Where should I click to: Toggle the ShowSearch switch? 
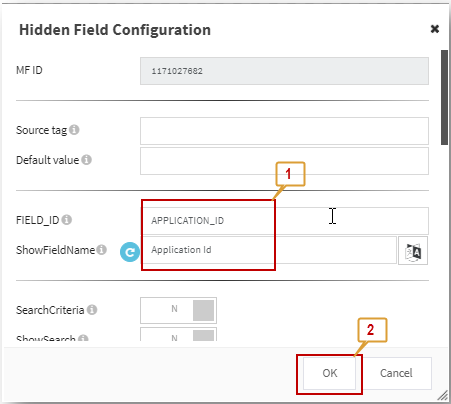[178, 334]
